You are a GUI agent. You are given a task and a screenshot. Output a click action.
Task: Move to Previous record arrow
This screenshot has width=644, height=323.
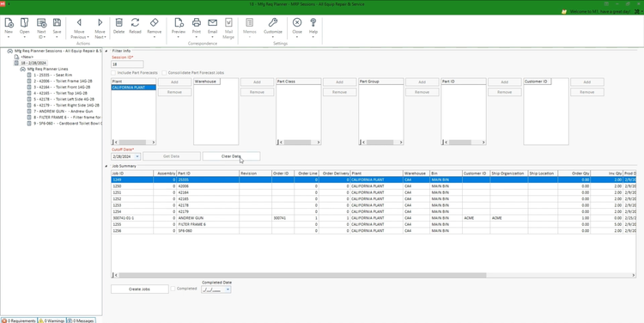tap(79, 22)
